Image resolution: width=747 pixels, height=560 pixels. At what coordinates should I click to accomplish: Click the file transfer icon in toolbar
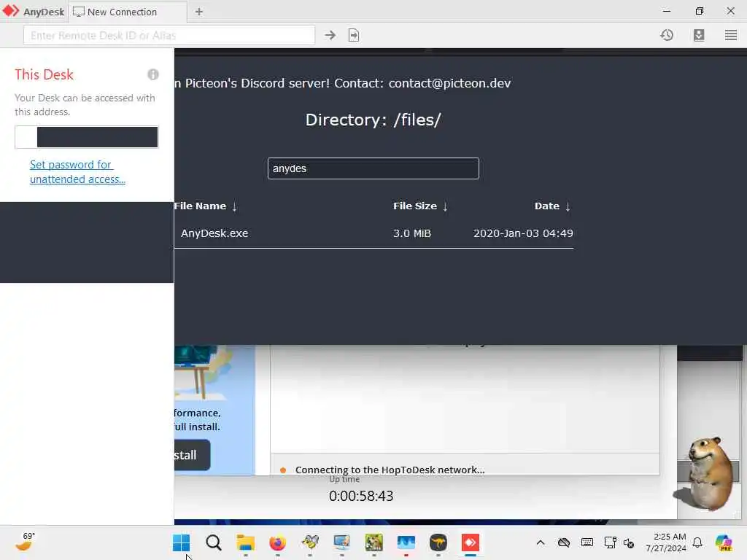354,35
